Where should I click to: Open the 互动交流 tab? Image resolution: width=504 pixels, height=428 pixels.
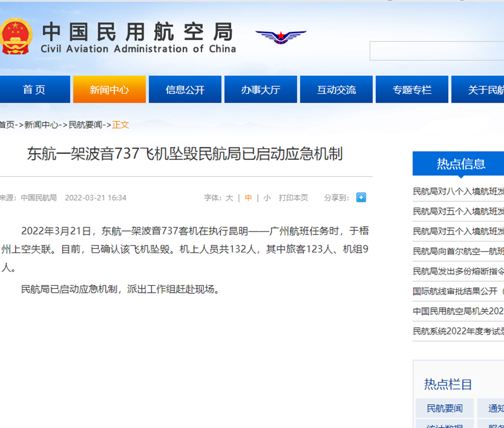pyautogui.click(x=336, y=90)
